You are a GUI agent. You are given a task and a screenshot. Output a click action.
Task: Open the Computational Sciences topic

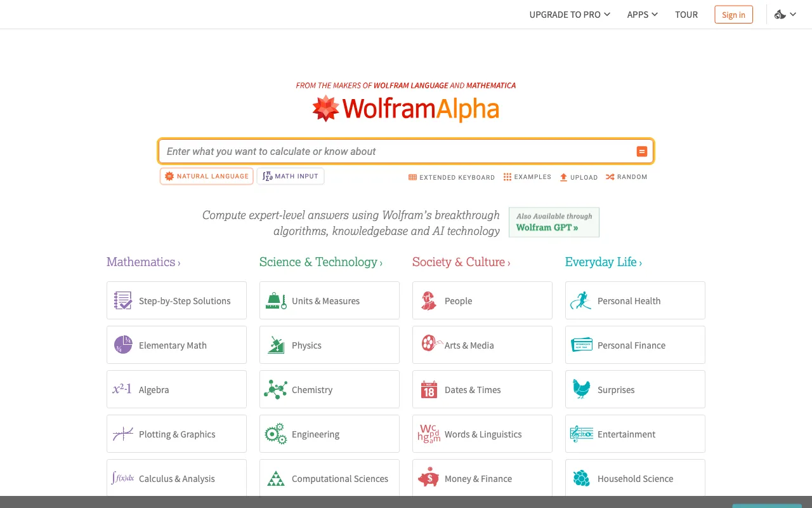click(329, 478)
